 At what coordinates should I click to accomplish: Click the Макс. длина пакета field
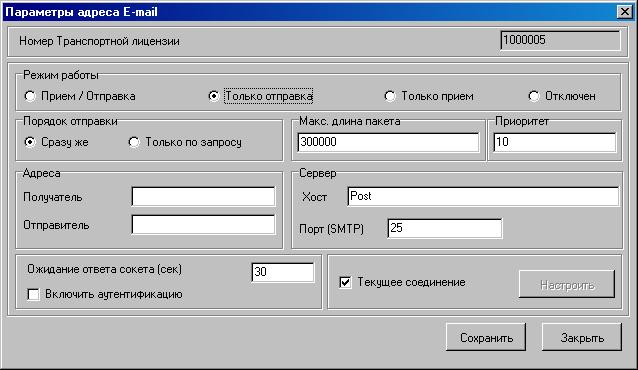pos(388,142)
